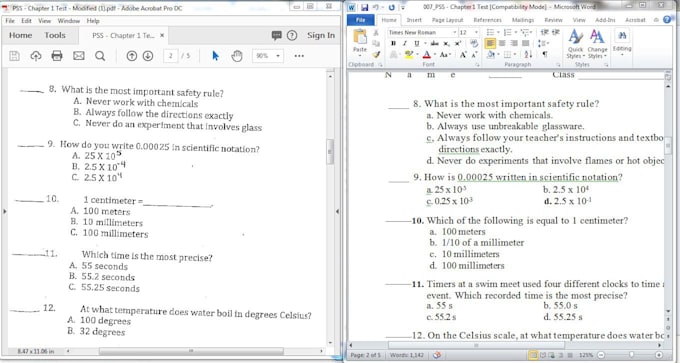Sort paragraphs A to Z in Word

click(529, 55)
